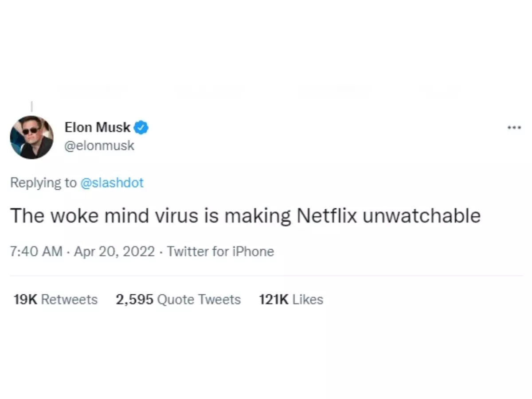The width and height of the screenshot is (532, 399).
Task: Click the Apr 20, 2022 date text
Action: point(114,251)
